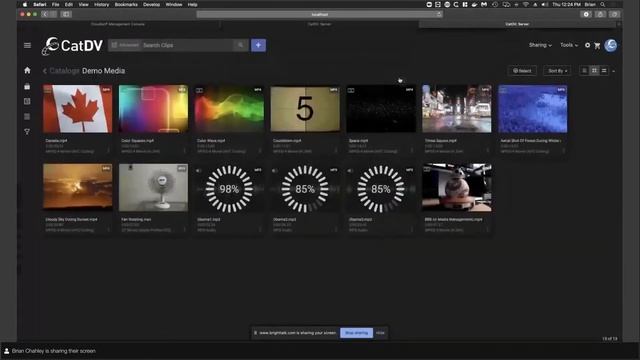Open the three-dot menu for Obama1.mp3

pos(260,229)
